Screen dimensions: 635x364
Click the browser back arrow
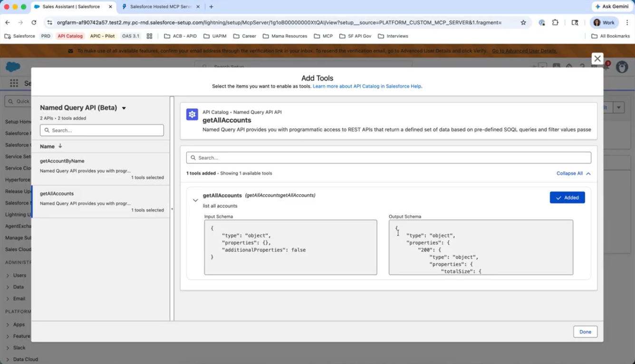point(8,22)
